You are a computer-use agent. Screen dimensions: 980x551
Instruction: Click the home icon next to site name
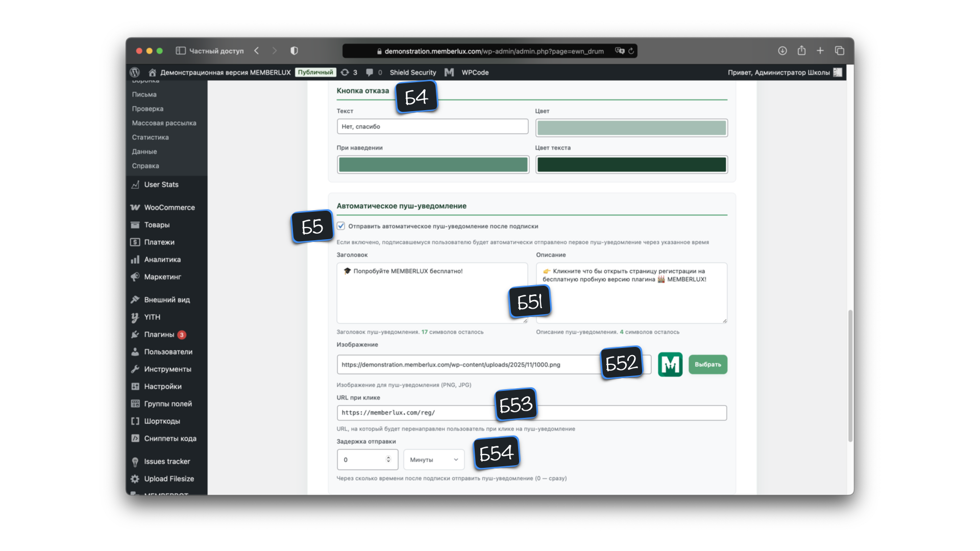(x=152, y=72)
